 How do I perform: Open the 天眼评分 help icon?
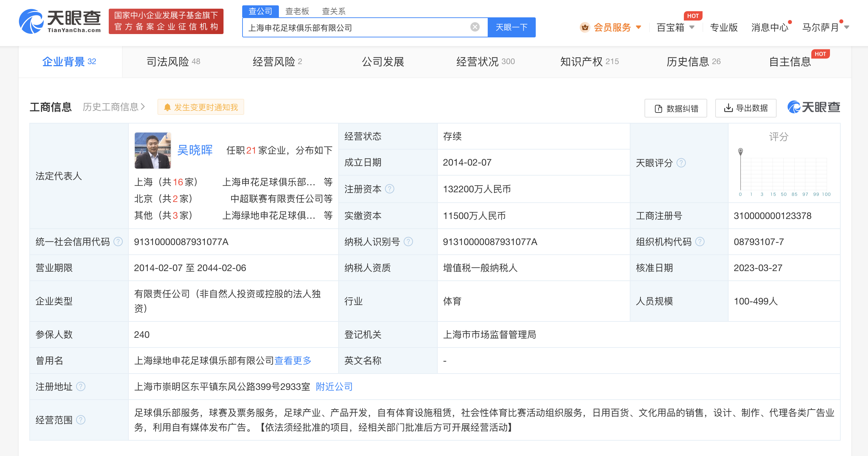pos(682,163)
